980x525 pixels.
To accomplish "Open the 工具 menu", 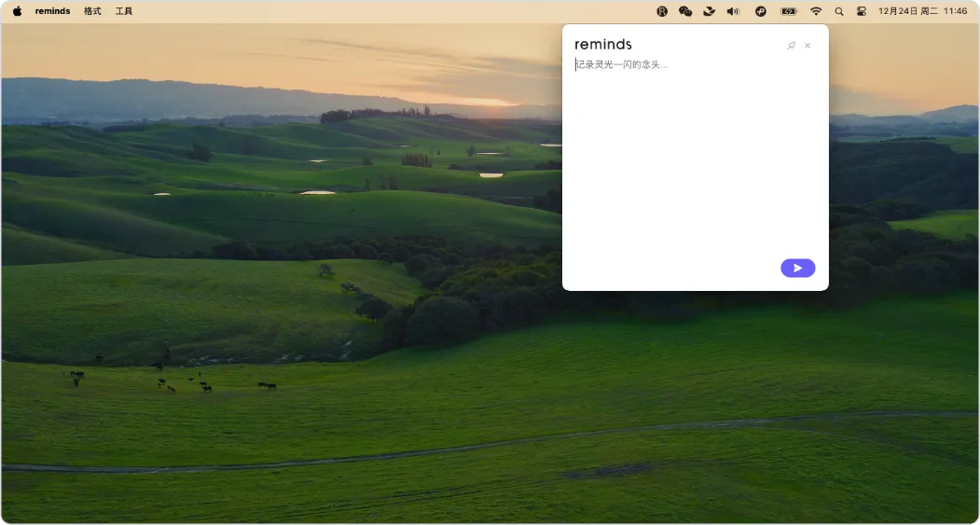I will pos(124,11).
